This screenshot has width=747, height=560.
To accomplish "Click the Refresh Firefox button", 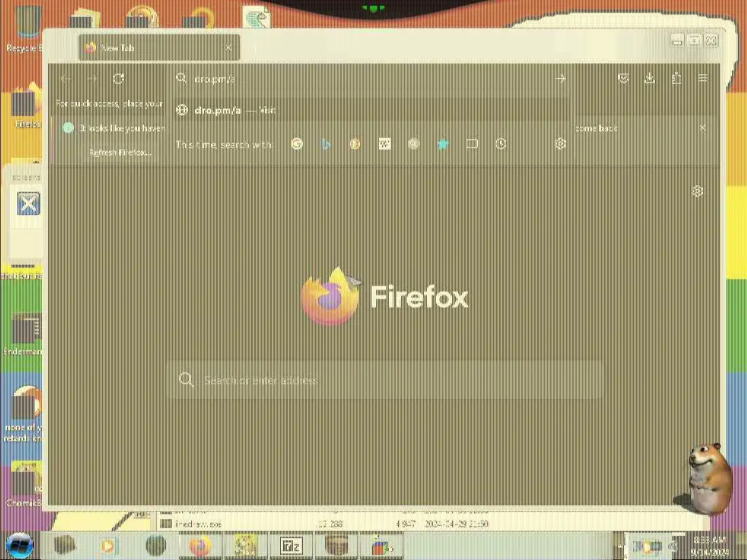I will pyautogui.click(x=120, y=152).
